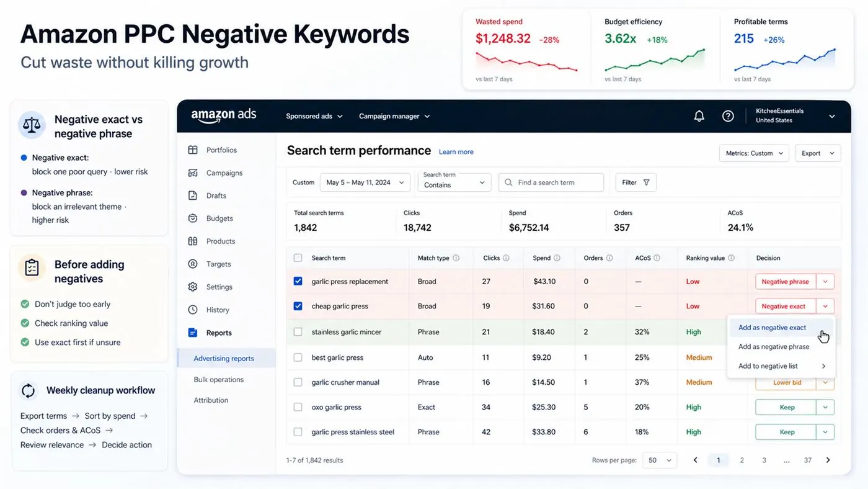868x489 pixels.
Task: Click Keep for oxo garlic press
Action: pos(786,407)
